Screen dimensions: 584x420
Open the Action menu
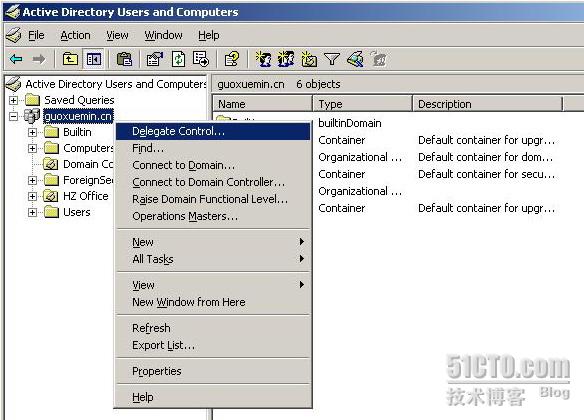[x=75, y=35]
